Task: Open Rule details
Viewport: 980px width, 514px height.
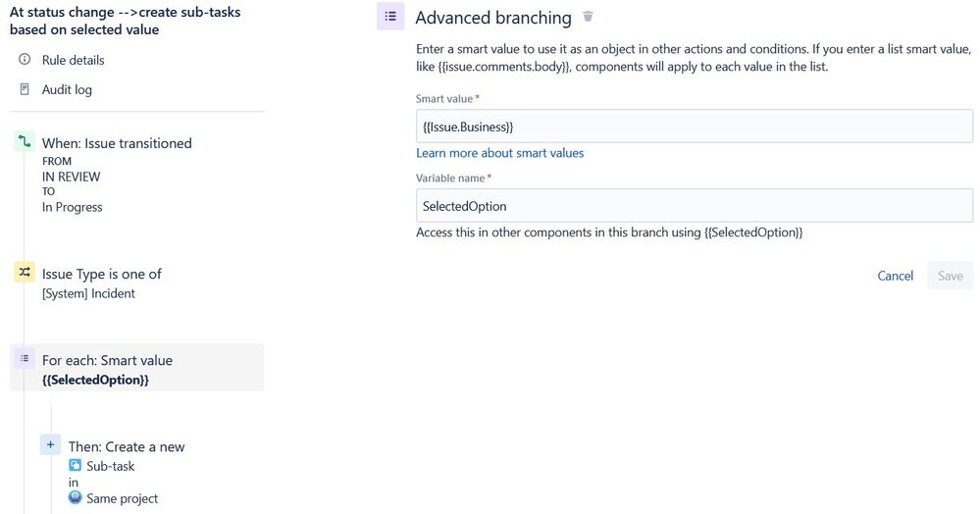Action: (74, 60)
